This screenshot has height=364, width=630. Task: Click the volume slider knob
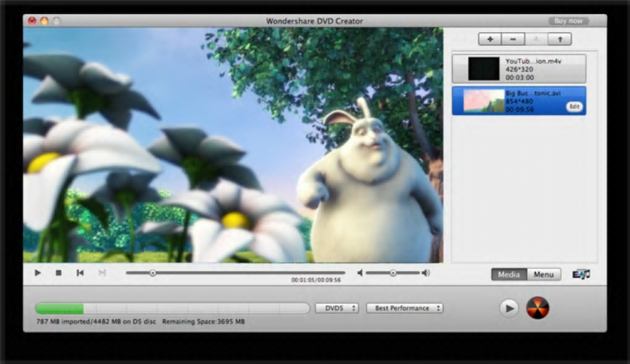pos(393,273)
